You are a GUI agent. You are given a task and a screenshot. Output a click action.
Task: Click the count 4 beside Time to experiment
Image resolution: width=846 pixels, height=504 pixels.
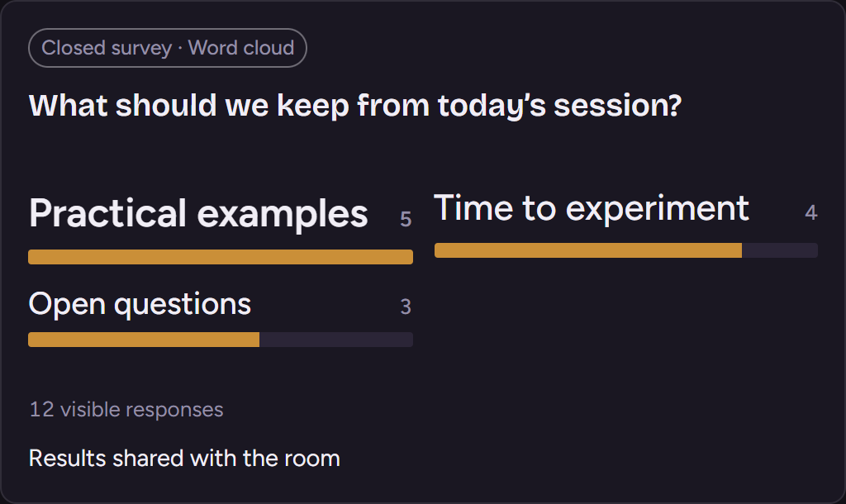(x=811, y=212)
